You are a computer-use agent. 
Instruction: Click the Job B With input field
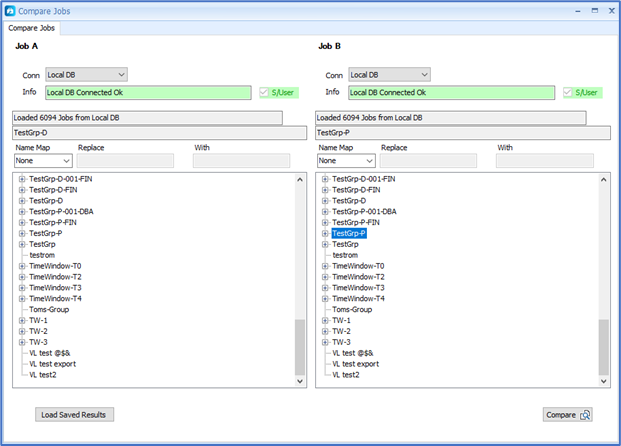coord(545,160)
